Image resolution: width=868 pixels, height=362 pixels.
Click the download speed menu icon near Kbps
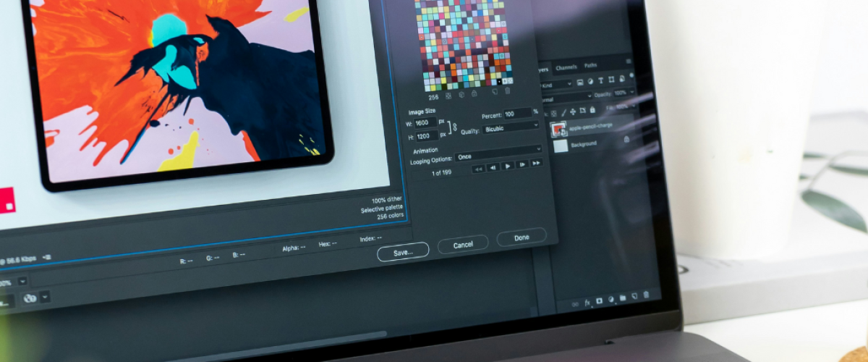pyautogui.click(x=47, y=257)
